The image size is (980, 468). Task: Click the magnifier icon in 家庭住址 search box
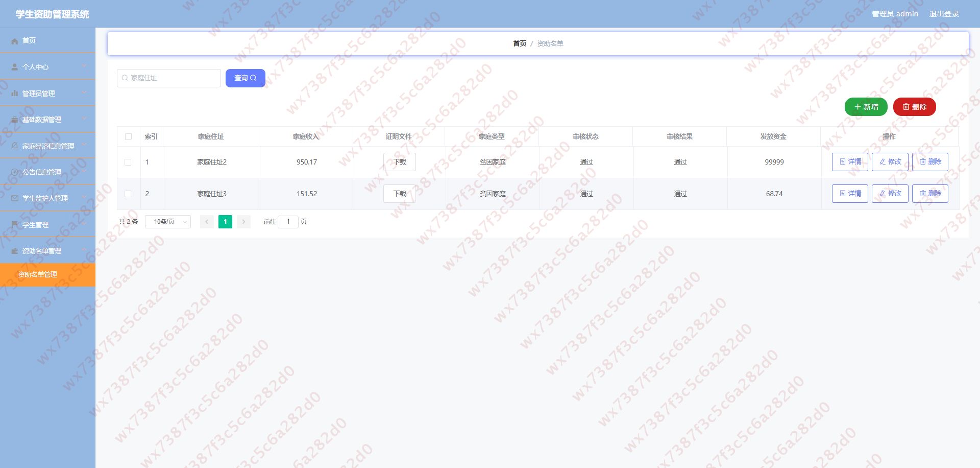125,78
